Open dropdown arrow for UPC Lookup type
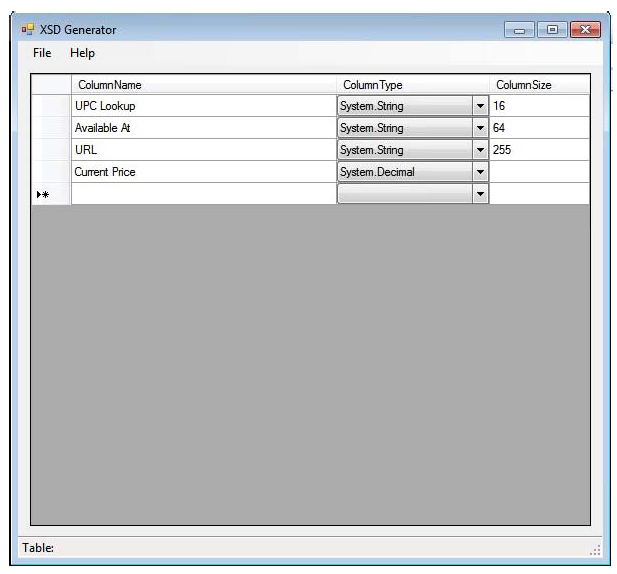 [480, 106]
